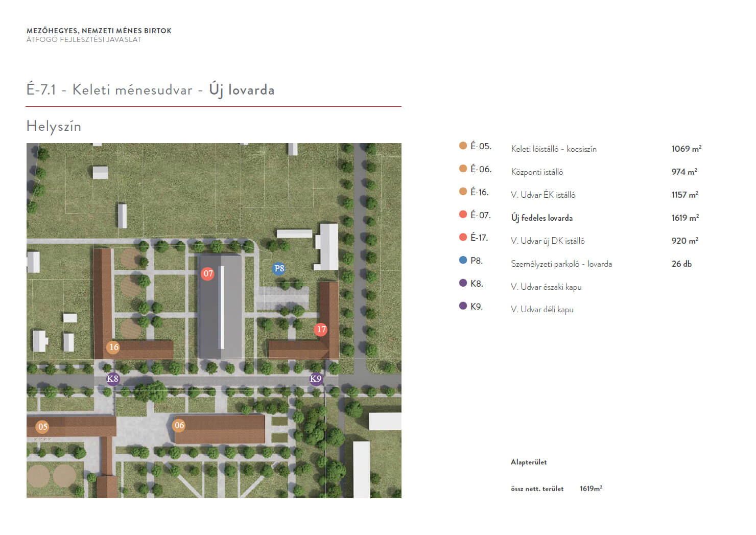This screenshot has height=535, width=756.
Task: Click the orange dot beside É-05. legend
Action: pyautogui.click(x=463, y=146)
